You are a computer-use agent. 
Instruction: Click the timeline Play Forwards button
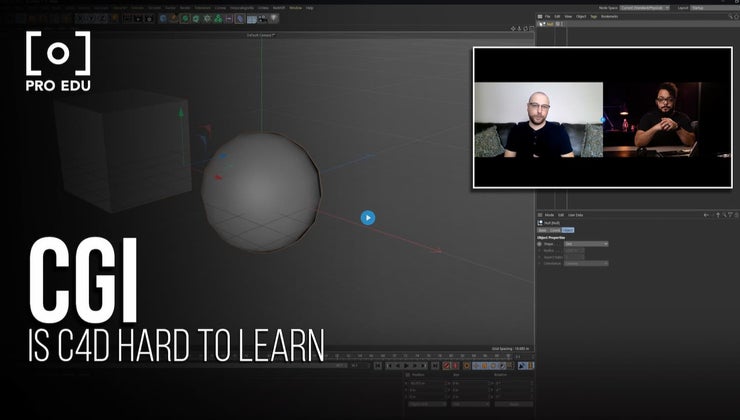click(x=407, y=366)
